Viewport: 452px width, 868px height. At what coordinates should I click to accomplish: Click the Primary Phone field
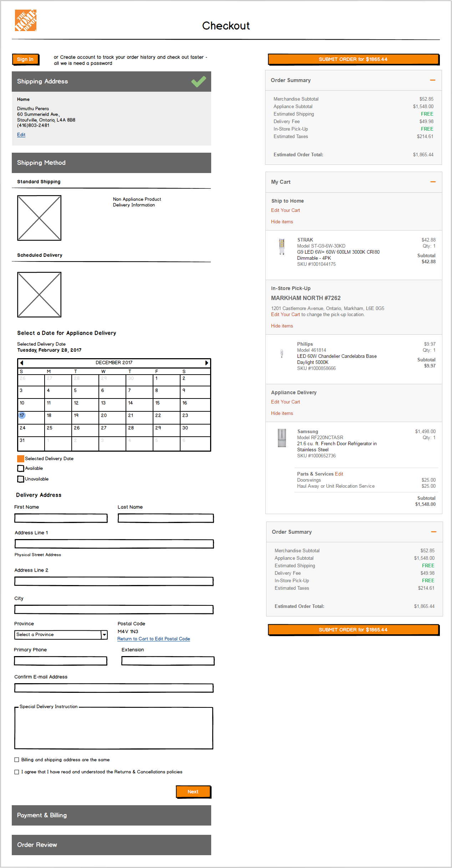[x=61, y=661]
